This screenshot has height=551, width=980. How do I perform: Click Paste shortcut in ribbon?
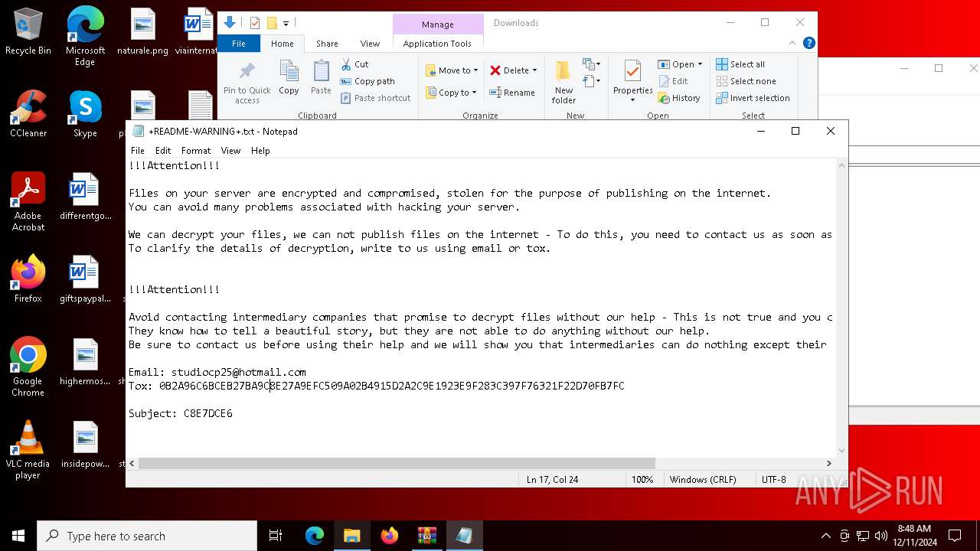(x=376, y=98)
